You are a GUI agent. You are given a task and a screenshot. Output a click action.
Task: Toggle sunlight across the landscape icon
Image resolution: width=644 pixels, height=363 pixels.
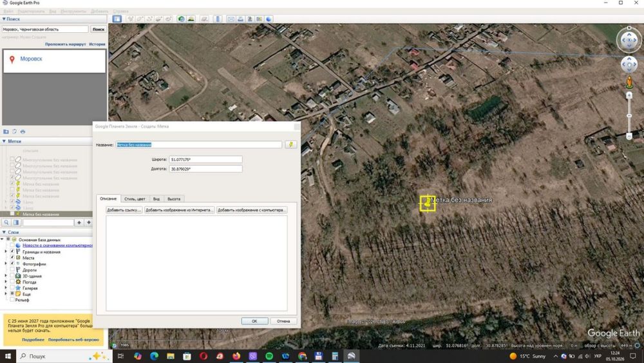coord(191,19)
